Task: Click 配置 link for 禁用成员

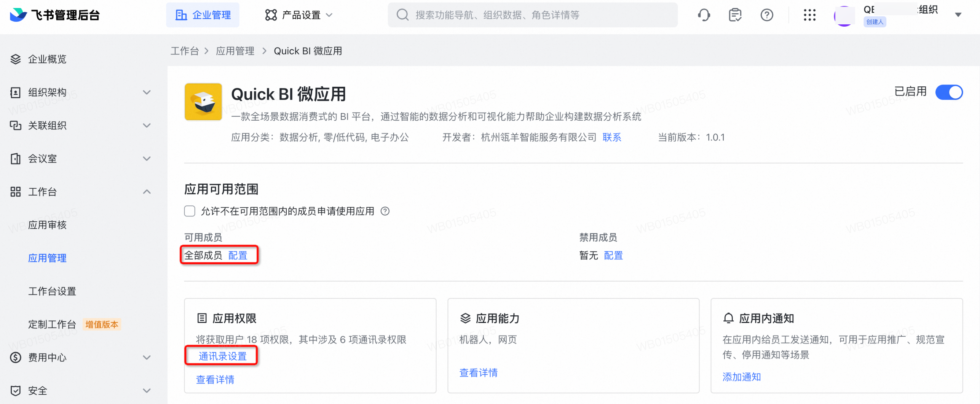Action: click(x=613, y=255)
